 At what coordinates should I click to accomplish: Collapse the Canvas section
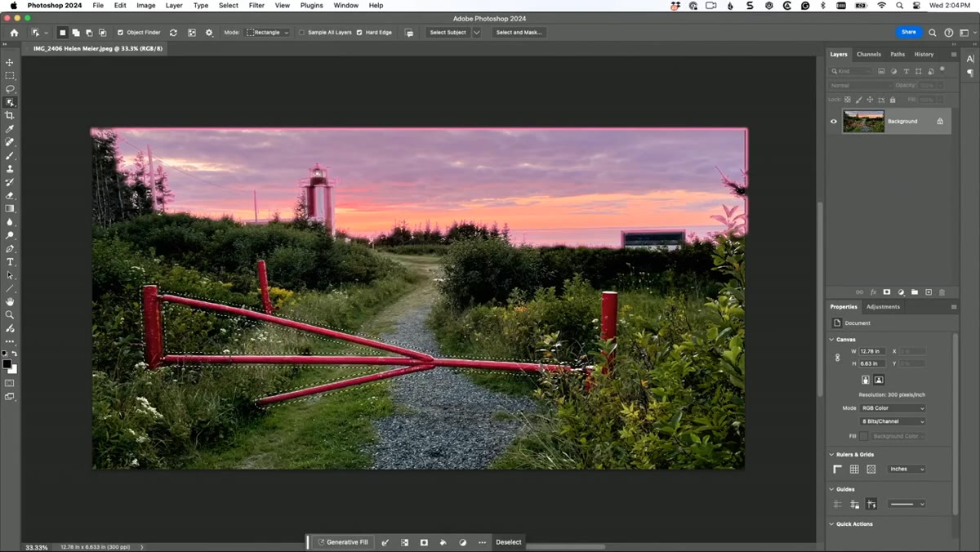(x=832, y=340)
